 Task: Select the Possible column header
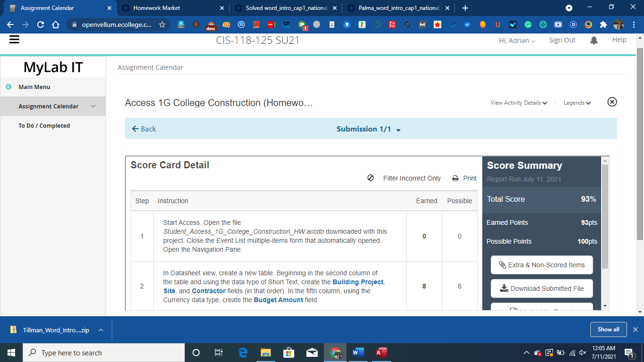coord(460,201)
